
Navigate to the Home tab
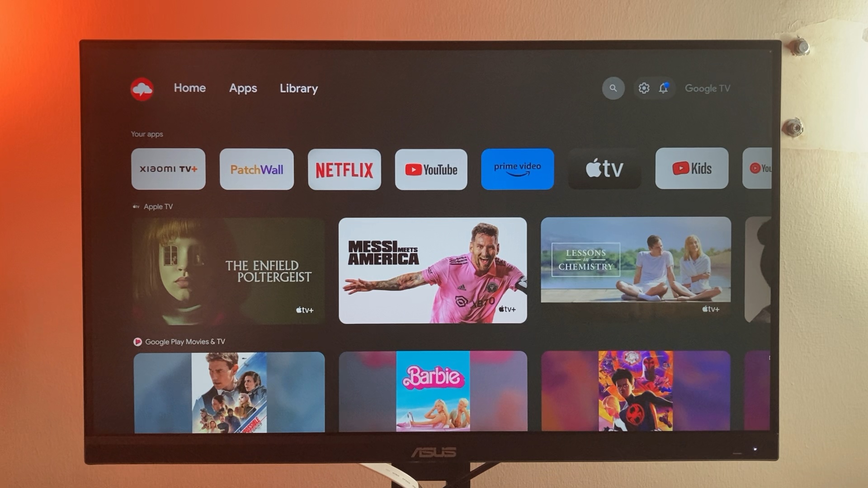[x=189, y=88]
